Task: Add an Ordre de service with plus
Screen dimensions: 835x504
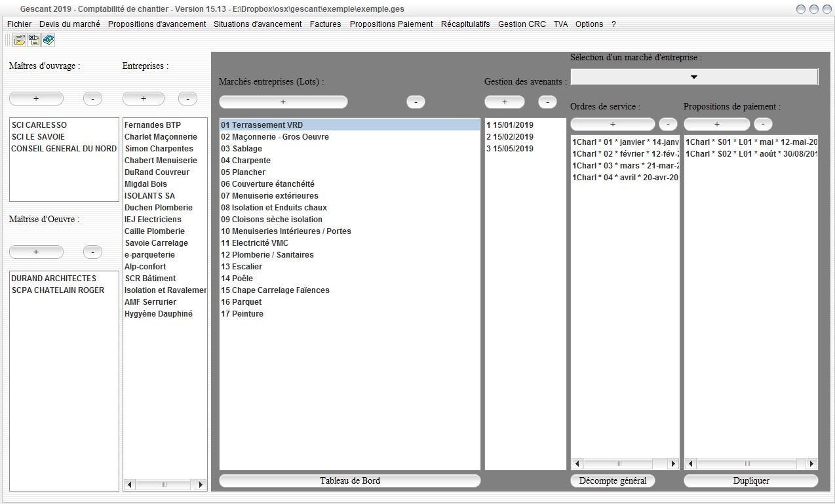Action: (x=613, y=124)
